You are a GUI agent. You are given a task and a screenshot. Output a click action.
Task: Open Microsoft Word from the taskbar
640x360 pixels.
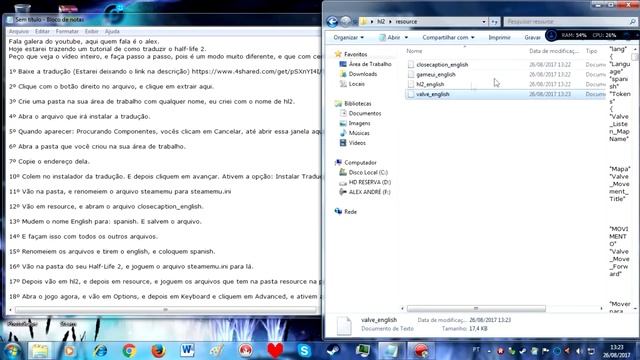coord(187,351)
